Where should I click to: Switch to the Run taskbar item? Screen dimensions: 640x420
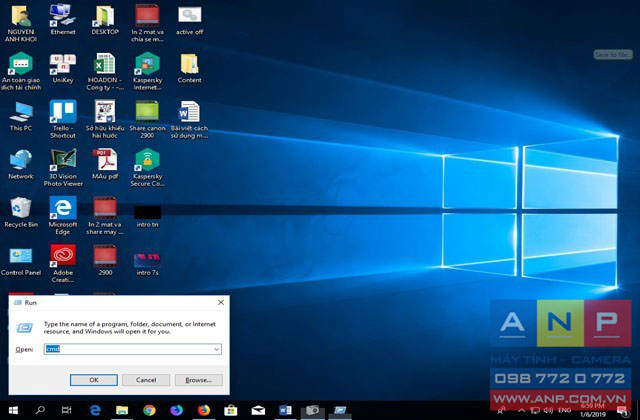coord(340,410)
